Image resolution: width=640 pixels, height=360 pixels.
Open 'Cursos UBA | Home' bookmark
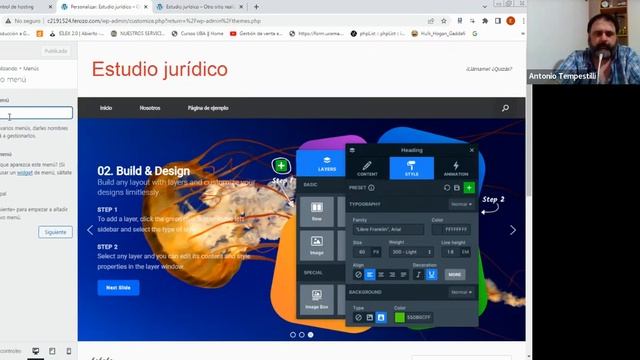[198, 34]
